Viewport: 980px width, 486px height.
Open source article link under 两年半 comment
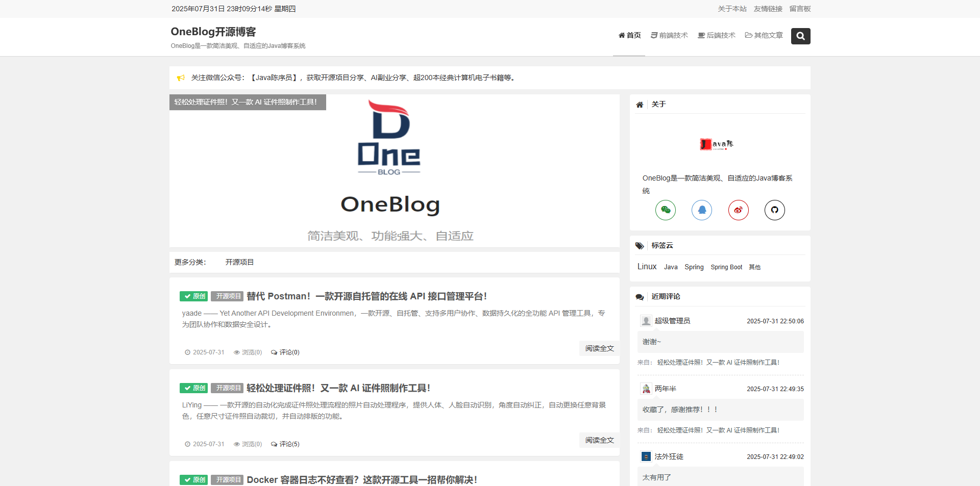click(x=718, y=430)
